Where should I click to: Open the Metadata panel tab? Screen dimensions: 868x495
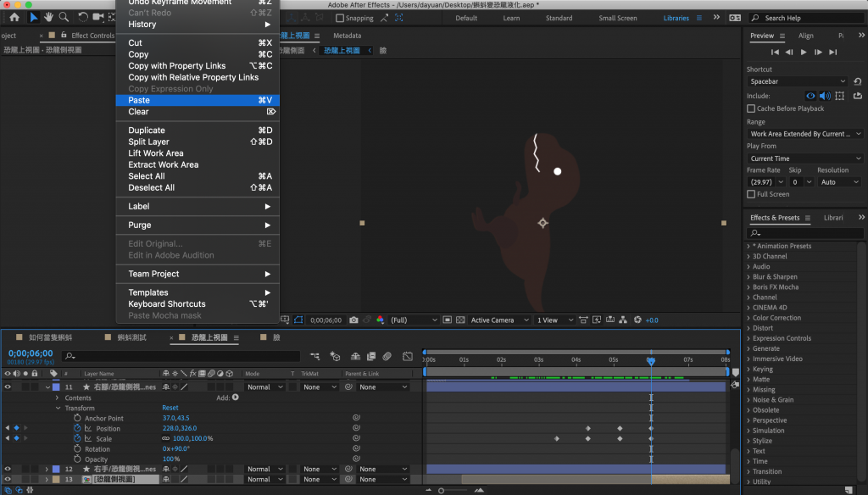347,36
